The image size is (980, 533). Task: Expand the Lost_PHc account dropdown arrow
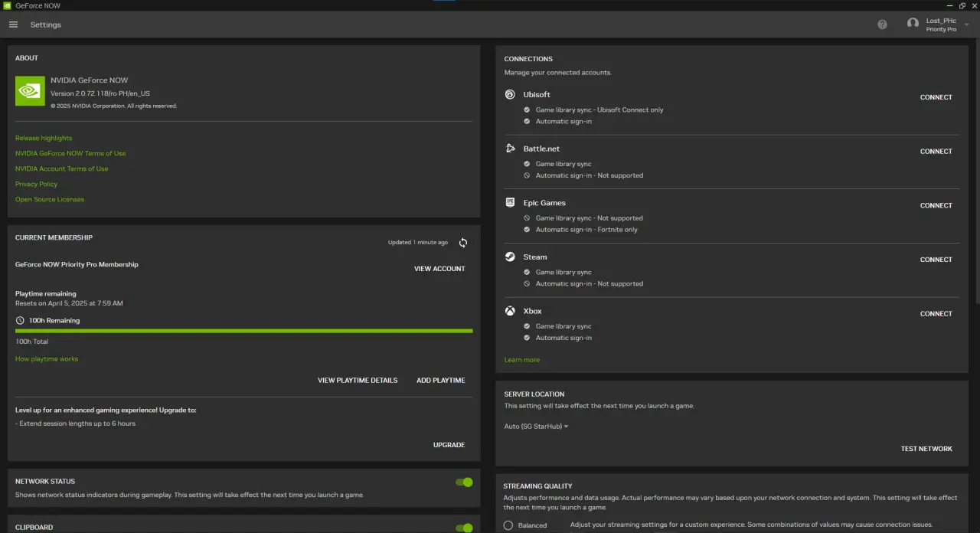coord(966,25)
